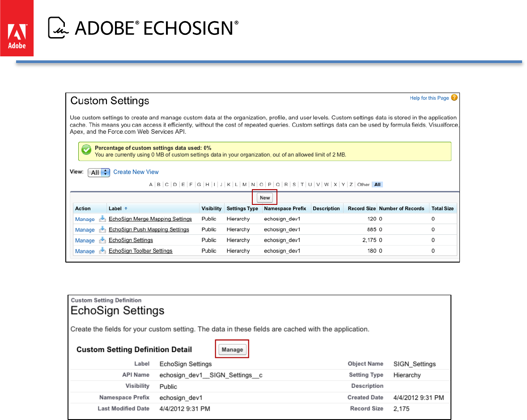527x420 pixels.
Task: Click the download icon beside EchoSign Settings
Action: 102,240
